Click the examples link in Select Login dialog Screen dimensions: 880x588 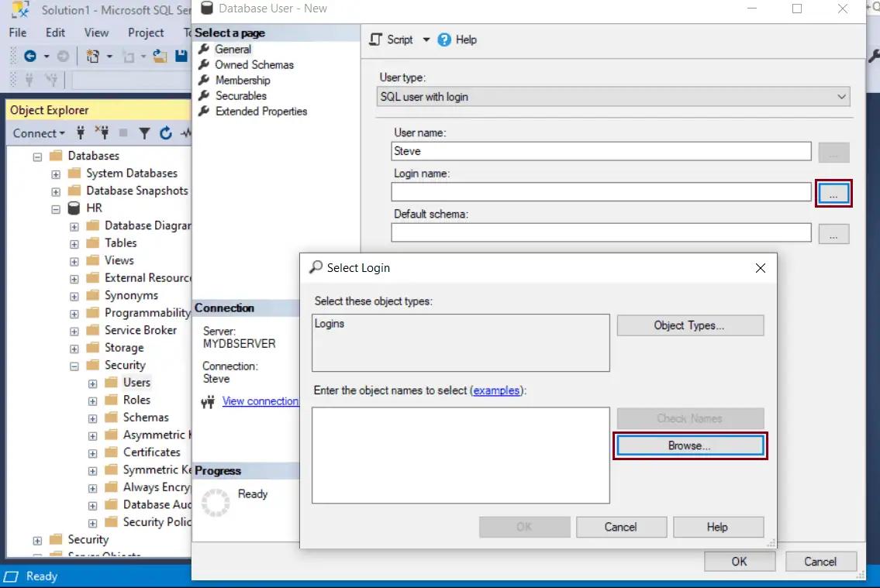click(497, 390)
